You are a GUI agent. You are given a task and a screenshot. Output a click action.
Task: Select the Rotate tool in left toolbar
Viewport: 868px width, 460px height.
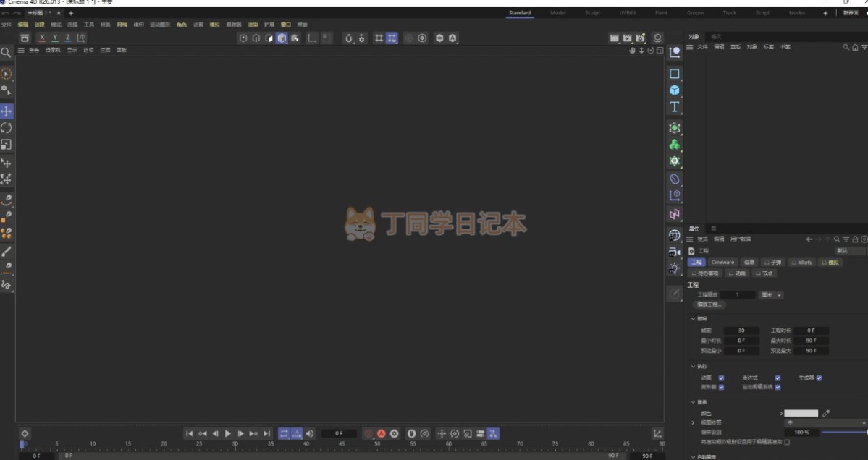click(x=7, y=128)
